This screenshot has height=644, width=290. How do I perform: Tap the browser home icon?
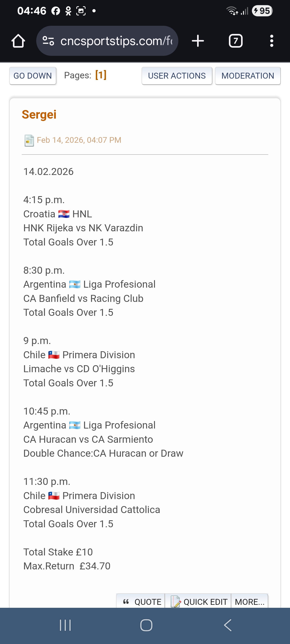pos(18,41)
